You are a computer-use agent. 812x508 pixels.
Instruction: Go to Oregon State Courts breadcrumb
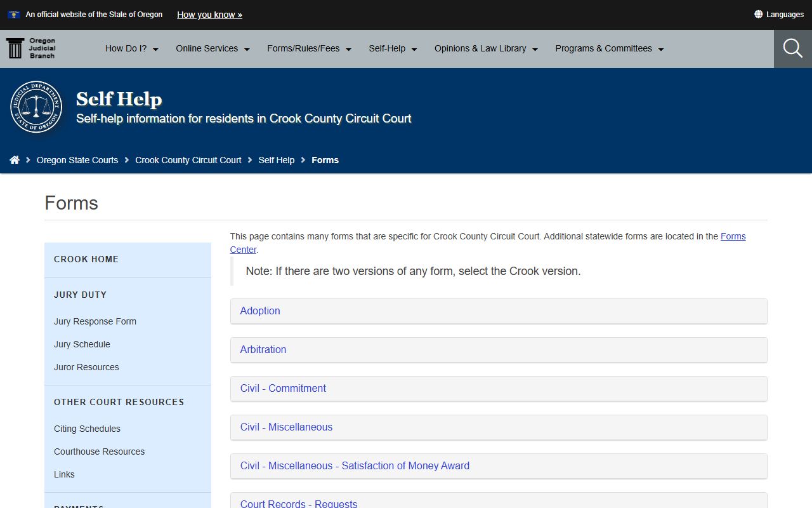tap(77, 160)
